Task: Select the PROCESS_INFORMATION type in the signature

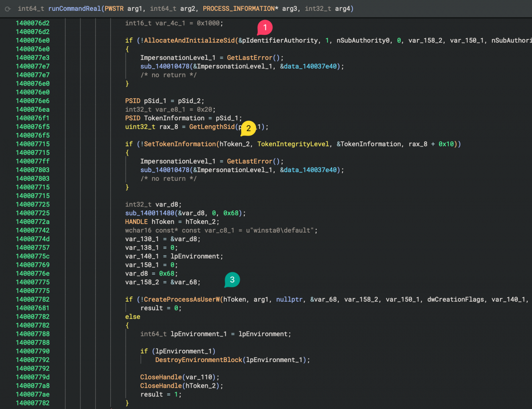Action: click(239, 9)
